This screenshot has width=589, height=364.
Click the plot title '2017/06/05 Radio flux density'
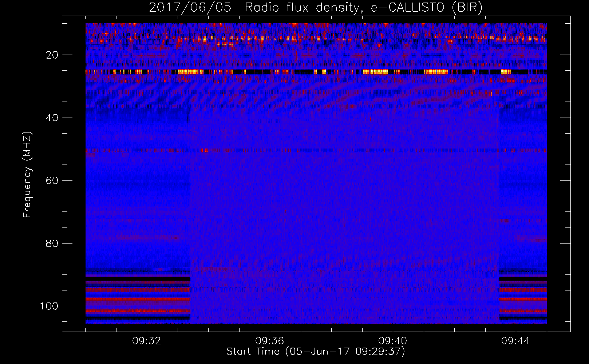316,8
